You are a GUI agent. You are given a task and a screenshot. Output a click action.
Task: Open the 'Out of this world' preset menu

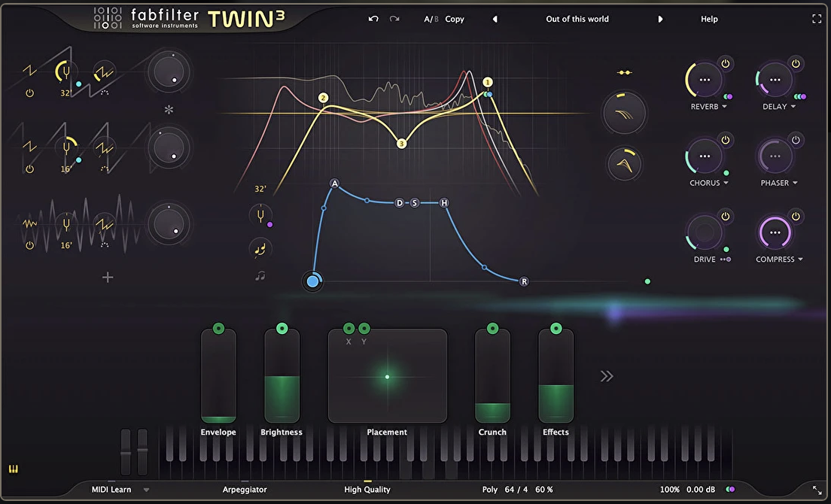point(577,19)
